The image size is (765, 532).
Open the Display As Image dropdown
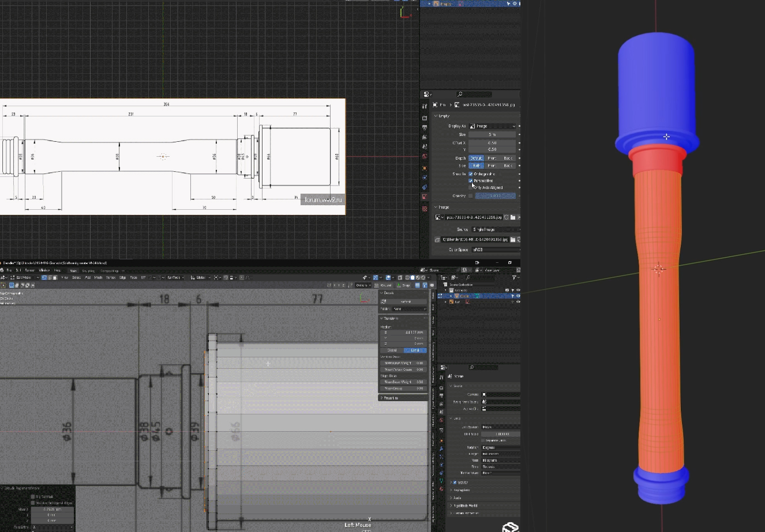pos(492,126)
